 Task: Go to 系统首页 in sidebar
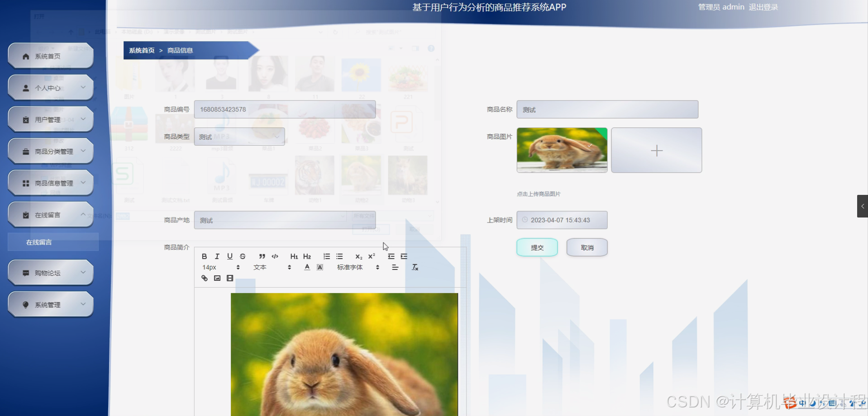click(51, 56)
